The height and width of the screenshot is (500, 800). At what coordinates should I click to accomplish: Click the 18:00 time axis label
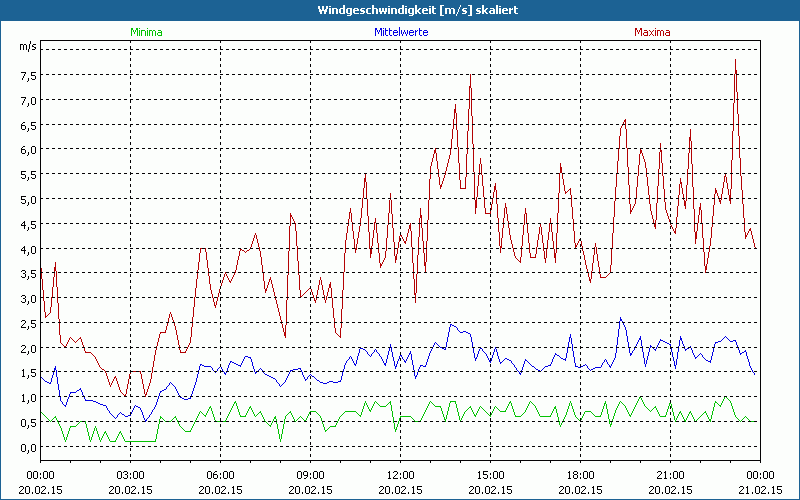(x=581, y=475)
